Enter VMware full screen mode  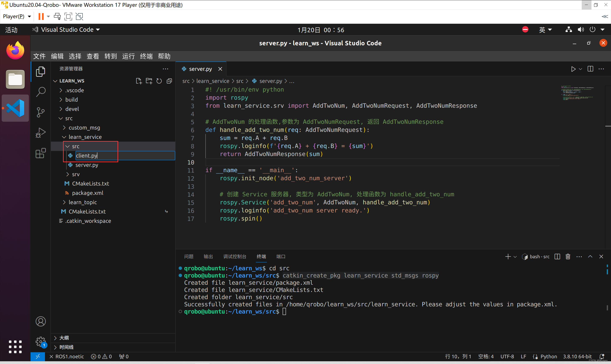pos(68,17)
